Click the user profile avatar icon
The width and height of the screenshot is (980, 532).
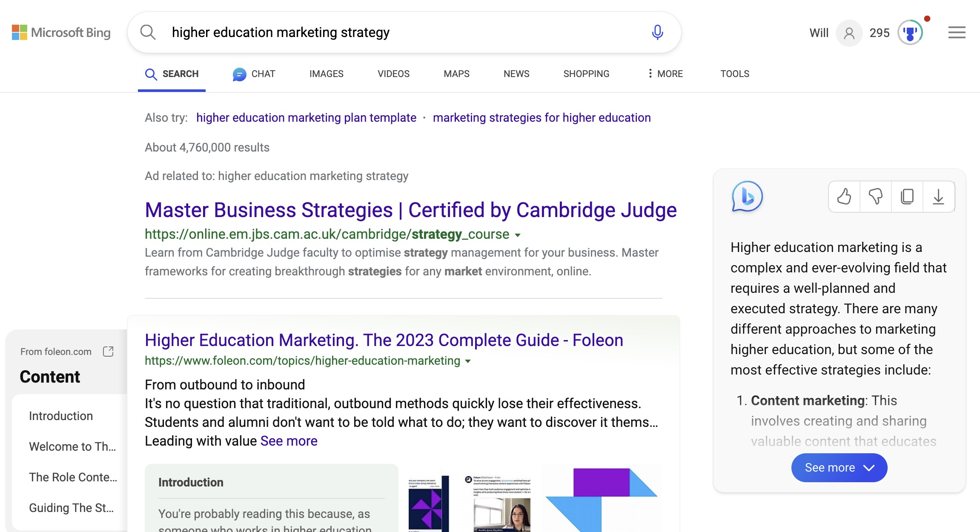pyautogui.click(x=849, y=33)
